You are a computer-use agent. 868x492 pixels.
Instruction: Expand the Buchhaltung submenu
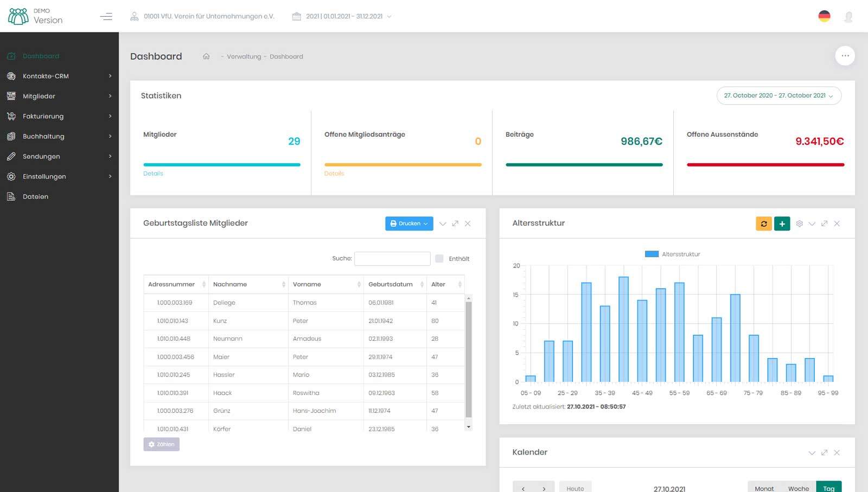(110, 136)
